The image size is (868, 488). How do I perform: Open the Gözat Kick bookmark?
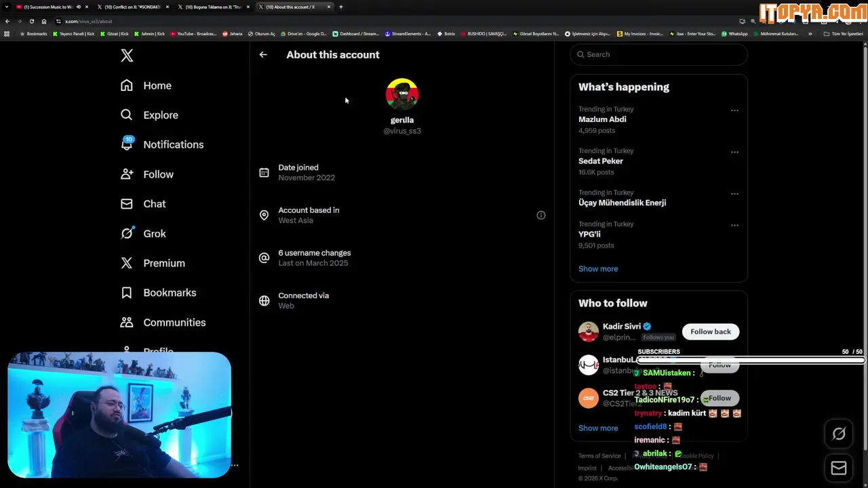114,34
